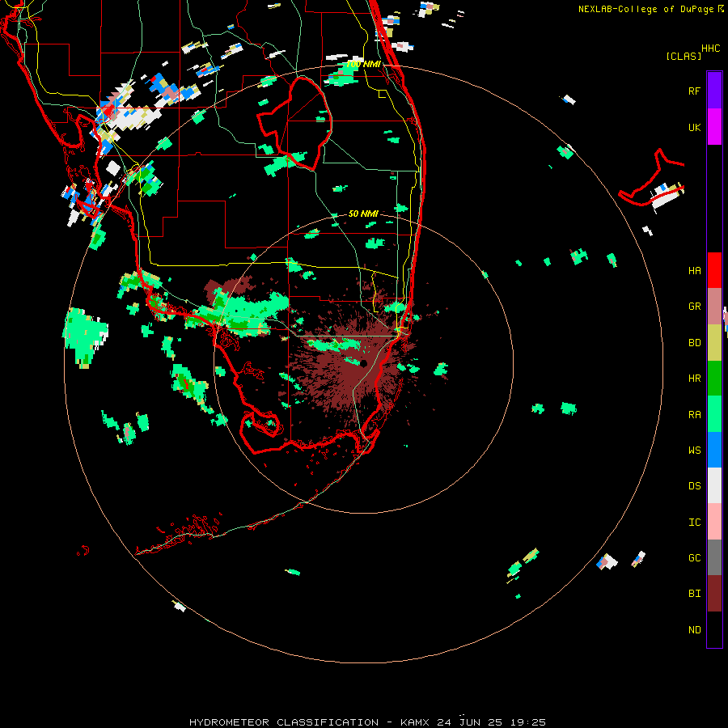
Task: Click the RF purple legend swatch
Action: coord(714,91)
